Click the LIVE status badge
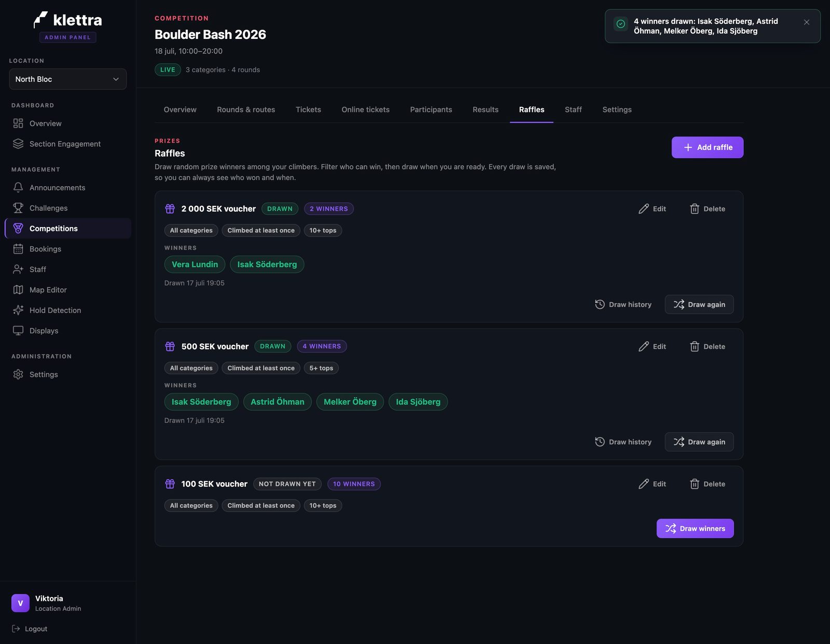The height and width of the screenshot is (644, 830). click(168, 69)
